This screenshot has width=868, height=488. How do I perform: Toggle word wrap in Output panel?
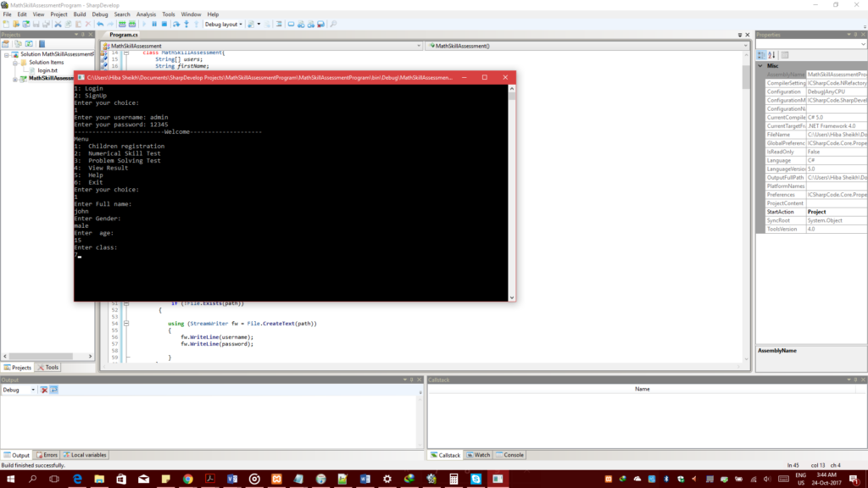tap(53, 390)
